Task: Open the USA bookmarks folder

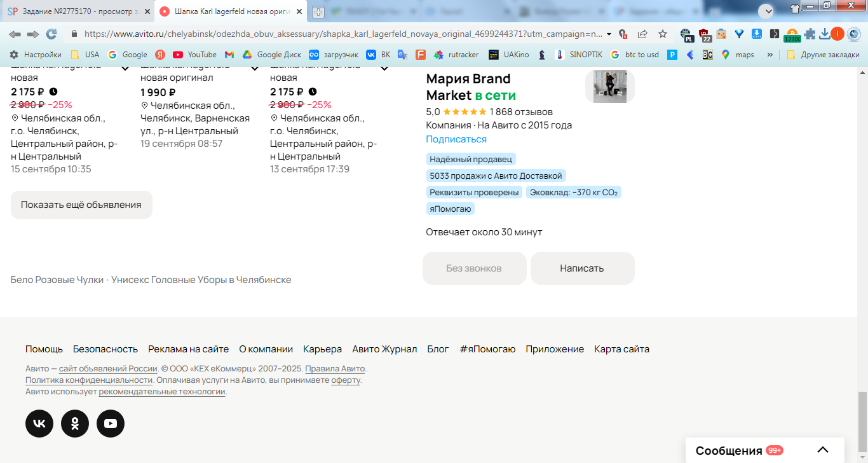Action: tap(85, 55)
